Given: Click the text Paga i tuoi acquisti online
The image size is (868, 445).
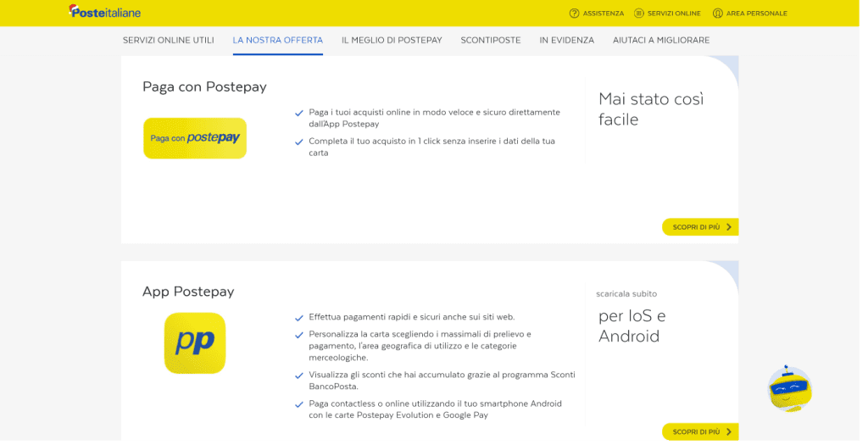Looking at the screenshot, I should (x=435, y=118).
